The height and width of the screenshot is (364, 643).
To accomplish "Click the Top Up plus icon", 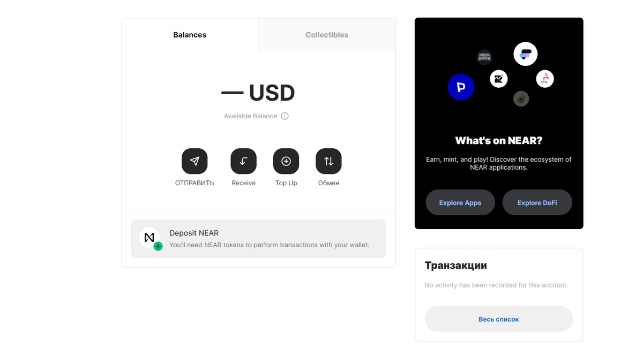I will (x=286, y=161).
